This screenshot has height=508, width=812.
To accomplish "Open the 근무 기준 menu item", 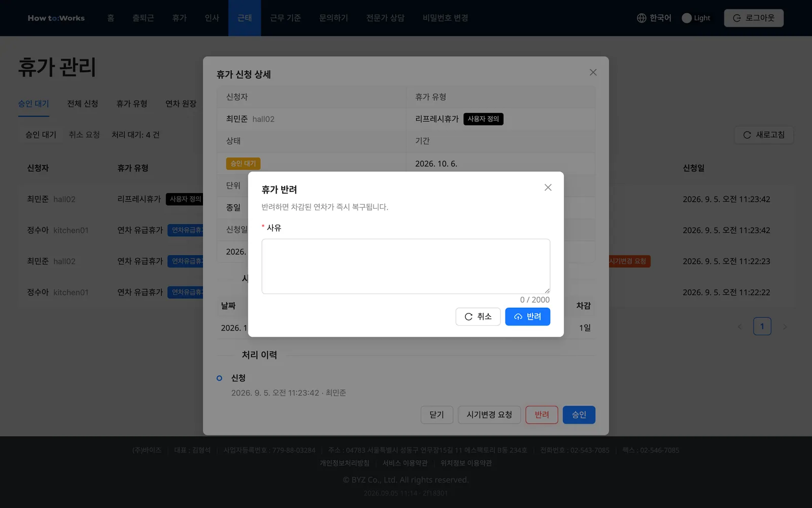I will click(x=285, y=18).
